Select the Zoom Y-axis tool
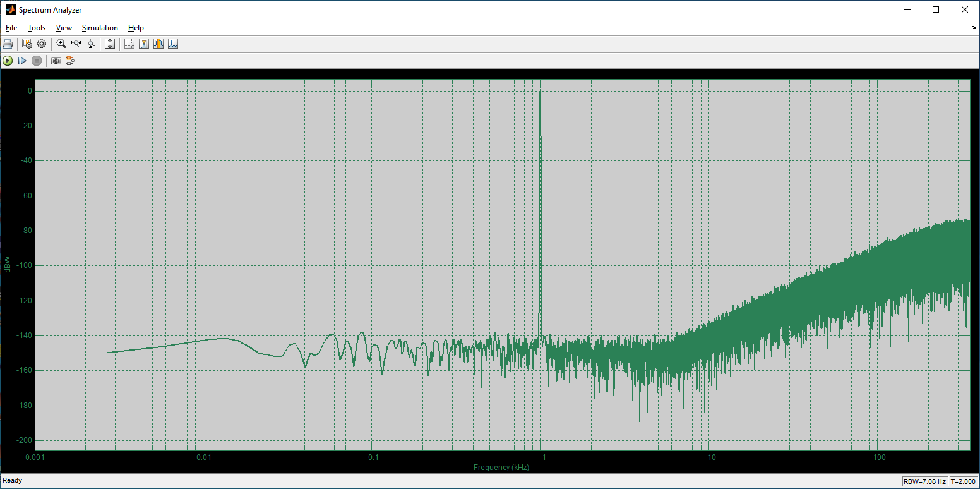This screenshot has height=489, width=980. (x=92, y=44)
